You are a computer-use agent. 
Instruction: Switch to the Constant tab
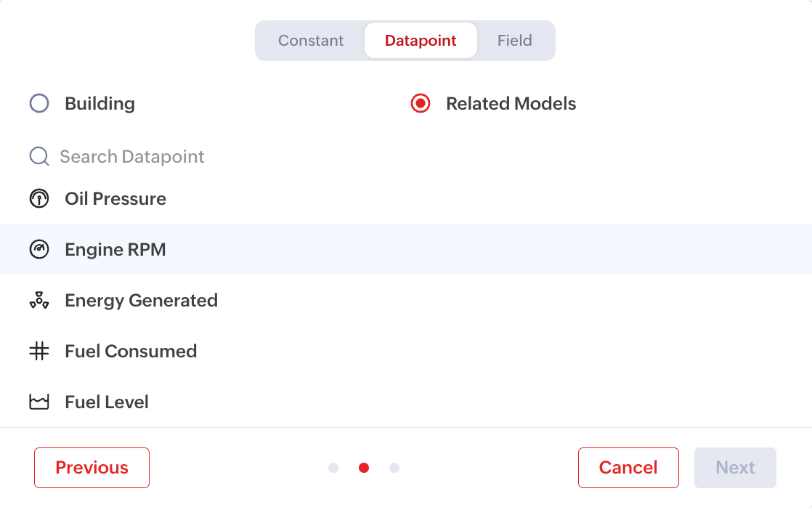[x=311, y=41]
